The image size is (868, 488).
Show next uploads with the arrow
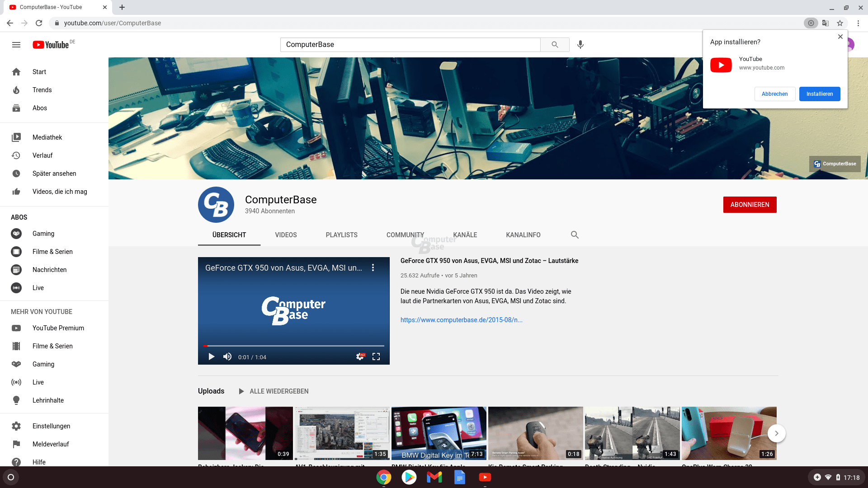[x=776, y=433]
